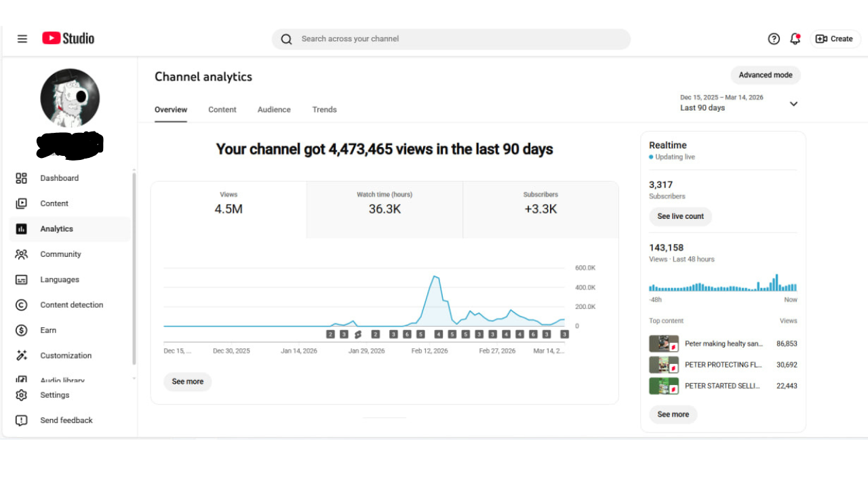The width and height of the screenshot is (868, 488).
Task: Click the Create button
Action: pos(835,39)
